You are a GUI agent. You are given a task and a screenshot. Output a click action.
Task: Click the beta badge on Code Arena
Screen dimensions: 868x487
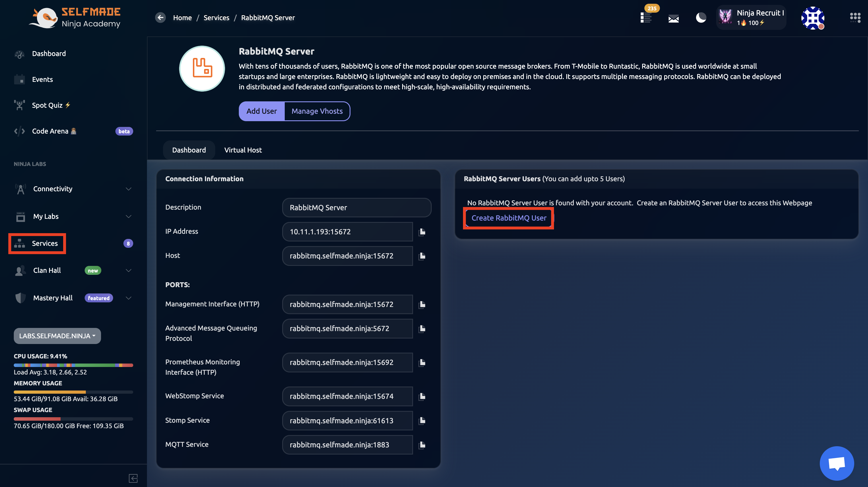point(124,131)
